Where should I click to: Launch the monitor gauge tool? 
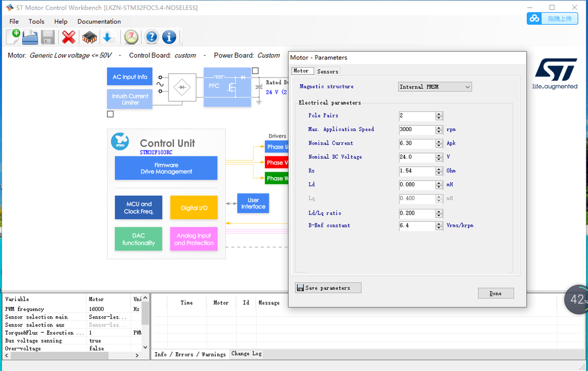[131, 37]
